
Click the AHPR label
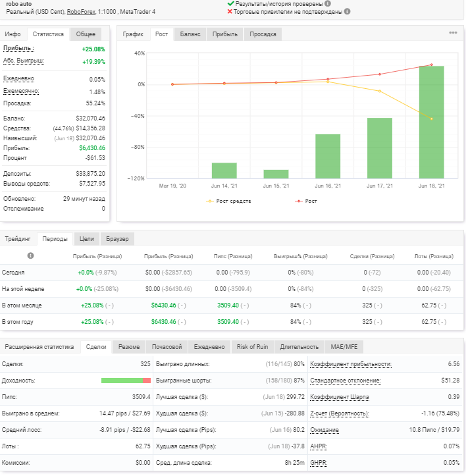(x=319, y=446)
